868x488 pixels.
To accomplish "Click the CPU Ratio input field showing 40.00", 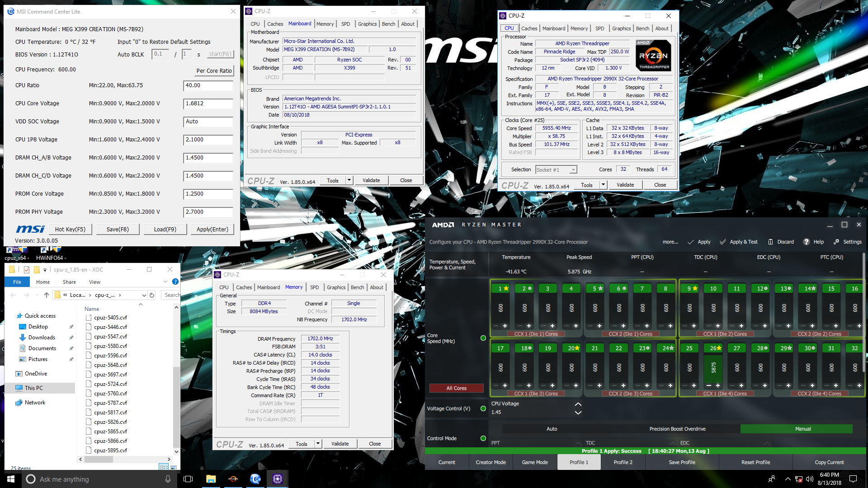I will (208, 85).
